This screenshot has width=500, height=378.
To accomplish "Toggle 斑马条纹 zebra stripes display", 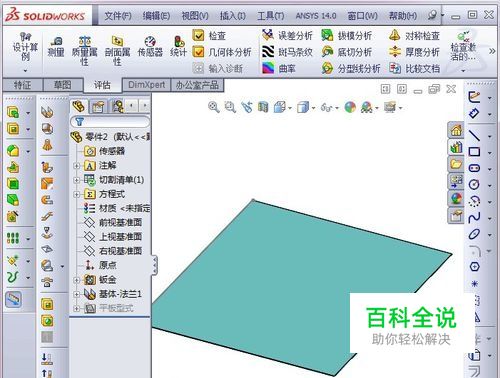I will 287,52.
